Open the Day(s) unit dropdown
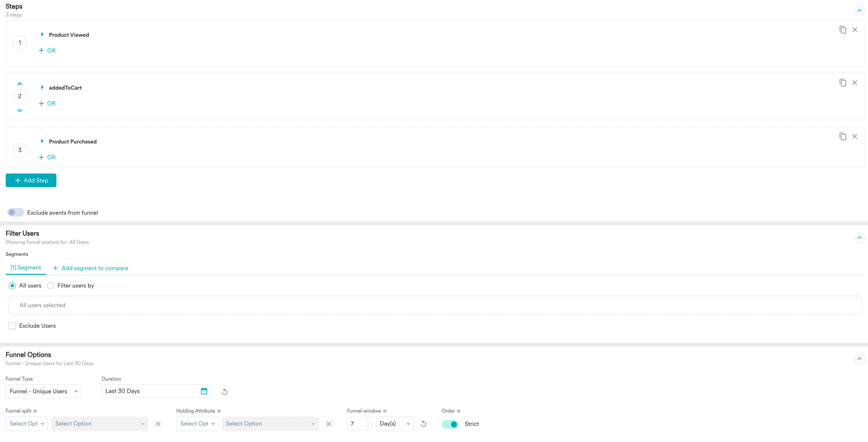This screenshot has height=442, width=868. [x=395, y=424]
